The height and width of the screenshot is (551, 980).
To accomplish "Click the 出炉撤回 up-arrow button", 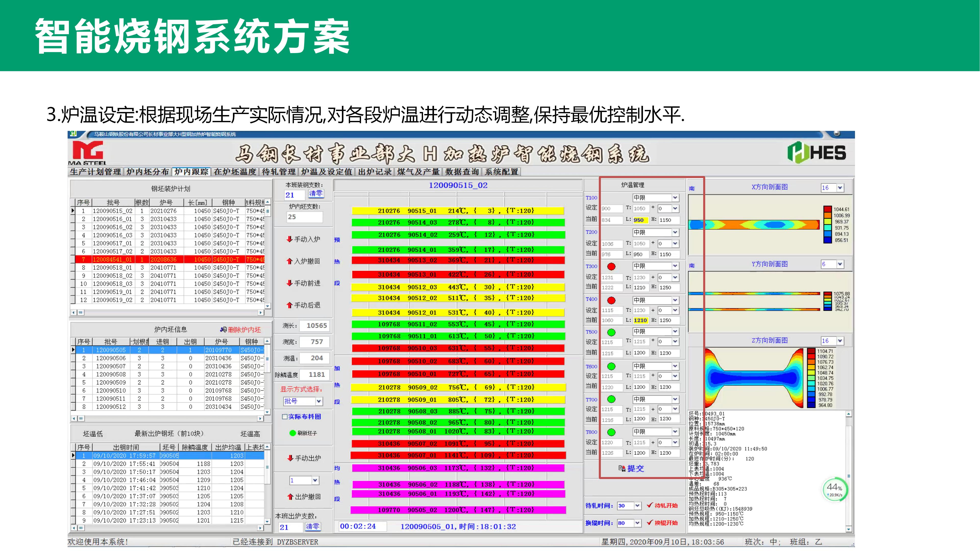I will click(x=304, y=497).
